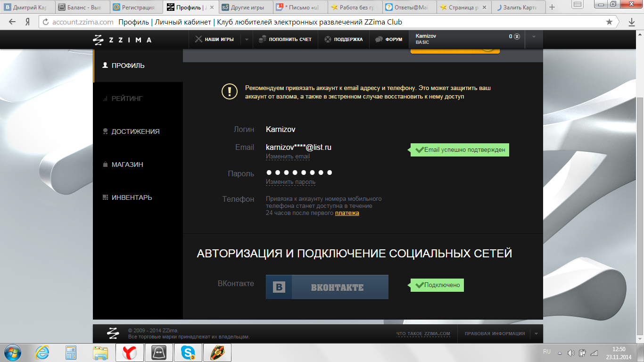Show hidden tray icons arrow
The height and width of the screenshot is (362, 644).
560,353
